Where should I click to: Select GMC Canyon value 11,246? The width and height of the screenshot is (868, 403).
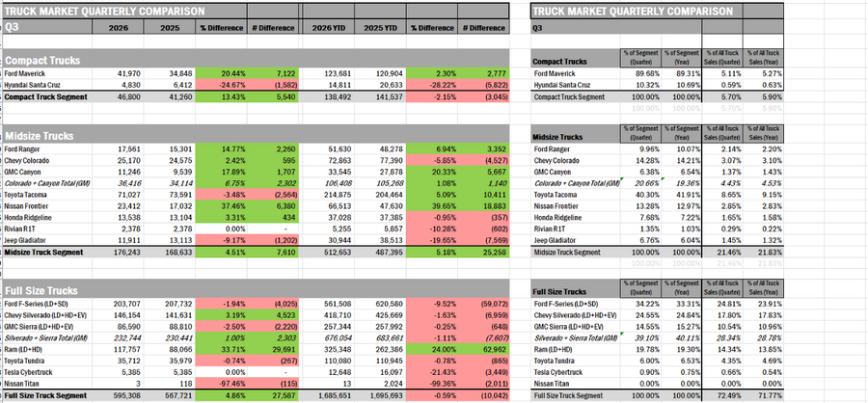[118, 172]
